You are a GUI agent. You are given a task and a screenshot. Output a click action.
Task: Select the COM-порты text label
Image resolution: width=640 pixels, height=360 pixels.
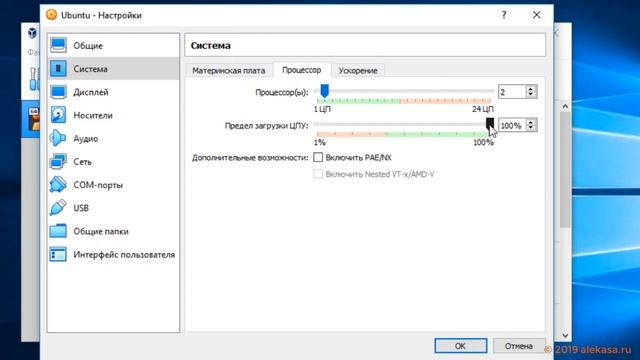(x=98, y=185)
